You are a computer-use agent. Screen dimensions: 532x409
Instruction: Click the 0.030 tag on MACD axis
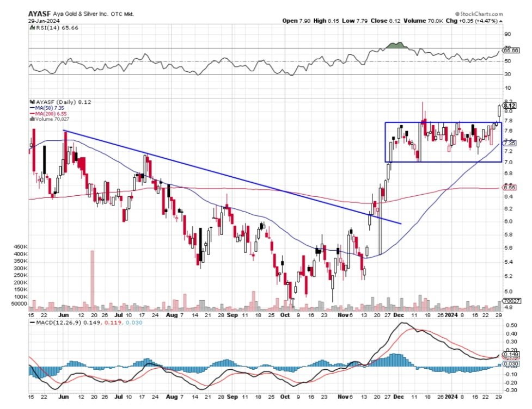(x=511, y=364)
